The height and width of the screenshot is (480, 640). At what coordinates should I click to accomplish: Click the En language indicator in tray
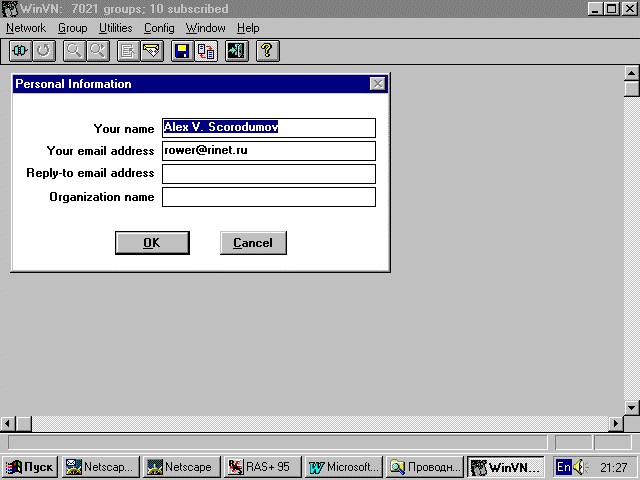click(x=564, y=467)
